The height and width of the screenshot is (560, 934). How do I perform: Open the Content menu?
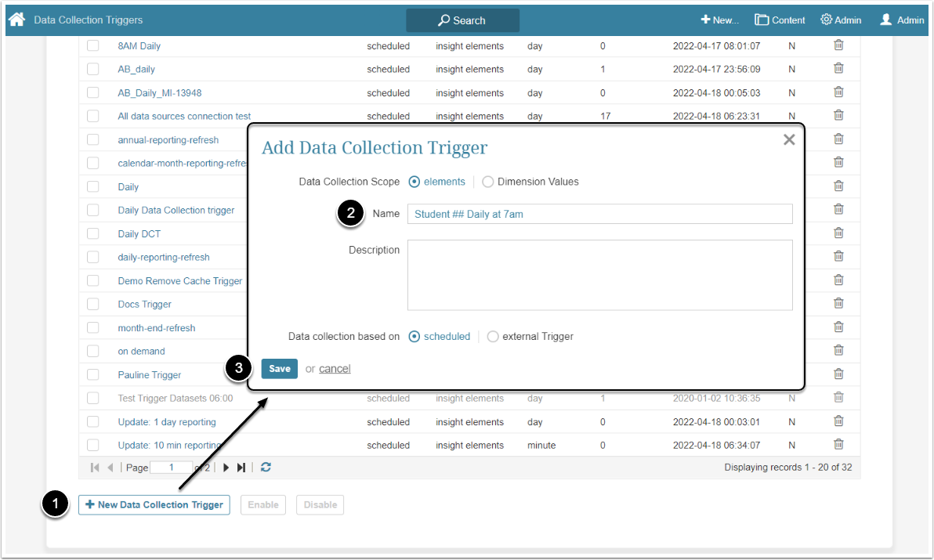(x=780, y=20)
